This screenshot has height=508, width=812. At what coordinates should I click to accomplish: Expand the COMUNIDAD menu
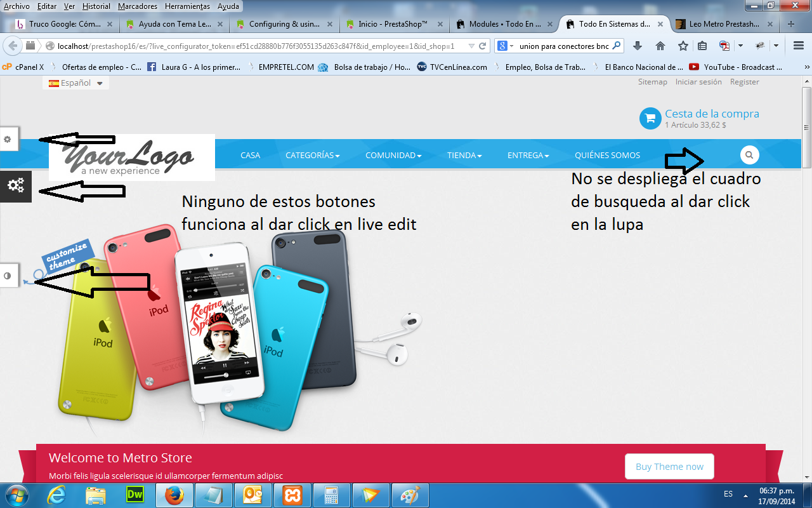[394, 155]
